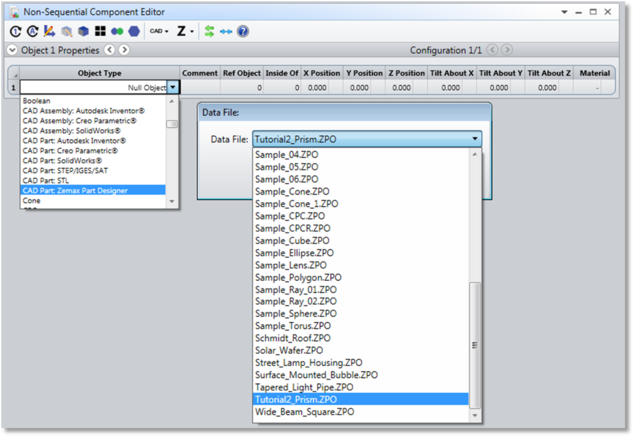Go to previous object properties arrow
This screenshot has height=437, width=634.
pyautogui.click(x=110, y=50)
